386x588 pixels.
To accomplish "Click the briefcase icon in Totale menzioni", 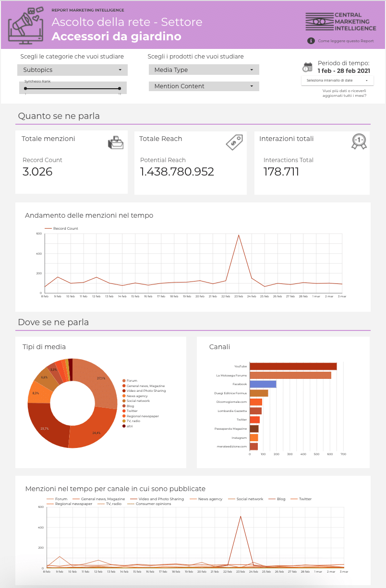I will coord(116,142).
